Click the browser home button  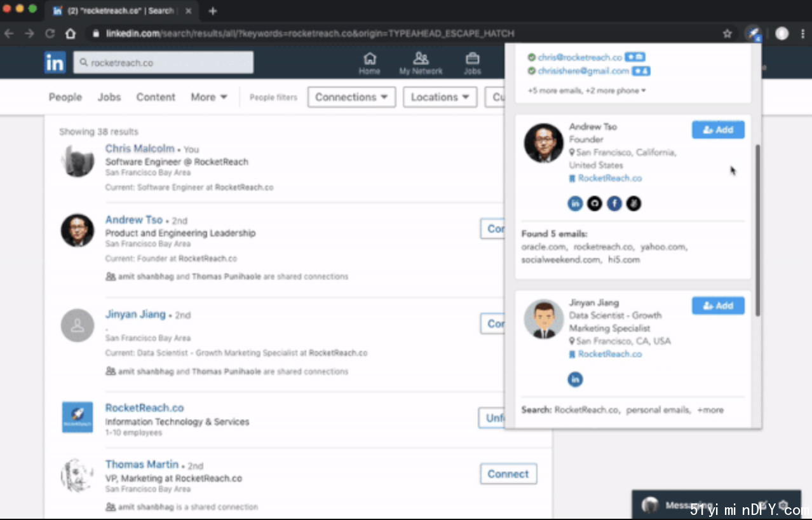[71, 34]
